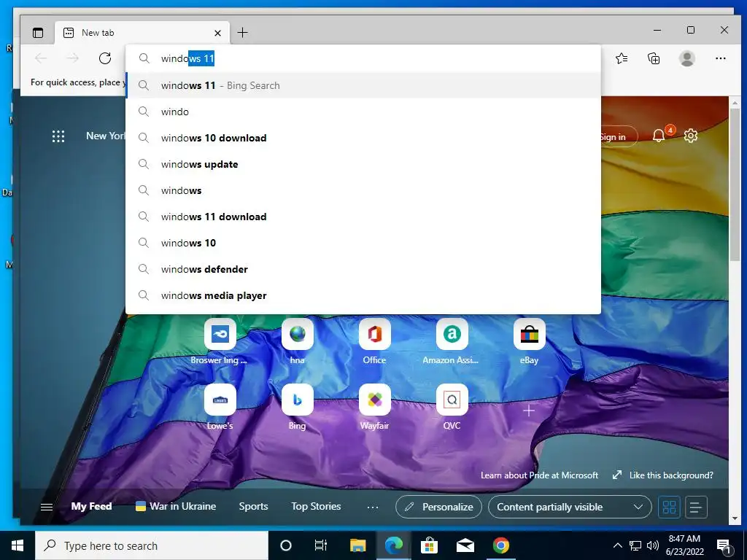
Task: Select the My Feed tab
Action: tap(91, 506)
